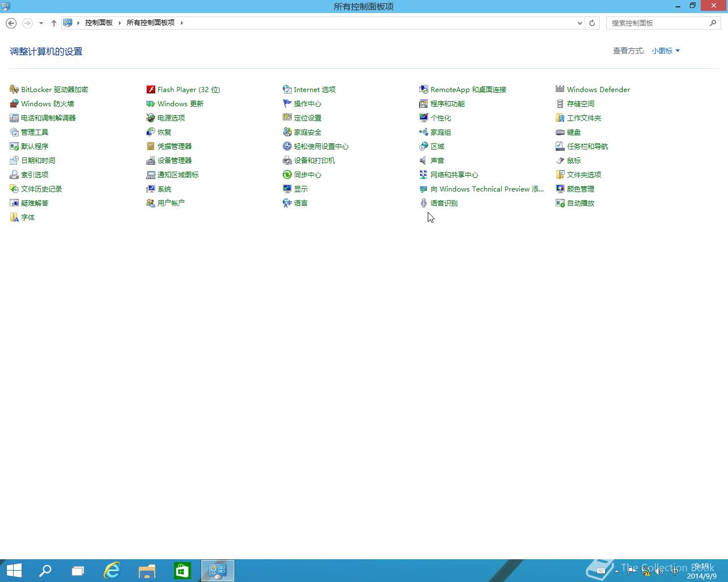The width and height of the screenshot is (728, 582).
Task: Open the 字体 folder icon
Action: [x=14, y=217]
